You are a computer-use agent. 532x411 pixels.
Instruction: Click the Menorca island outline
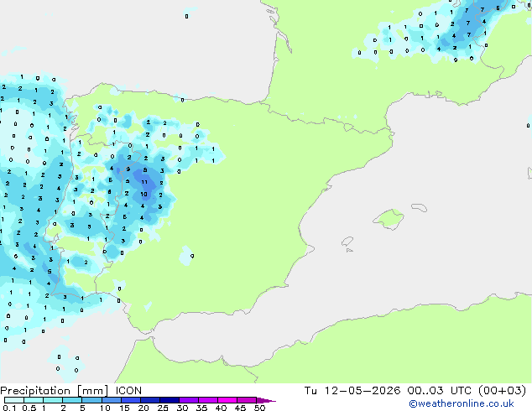(x=420, y=207)
